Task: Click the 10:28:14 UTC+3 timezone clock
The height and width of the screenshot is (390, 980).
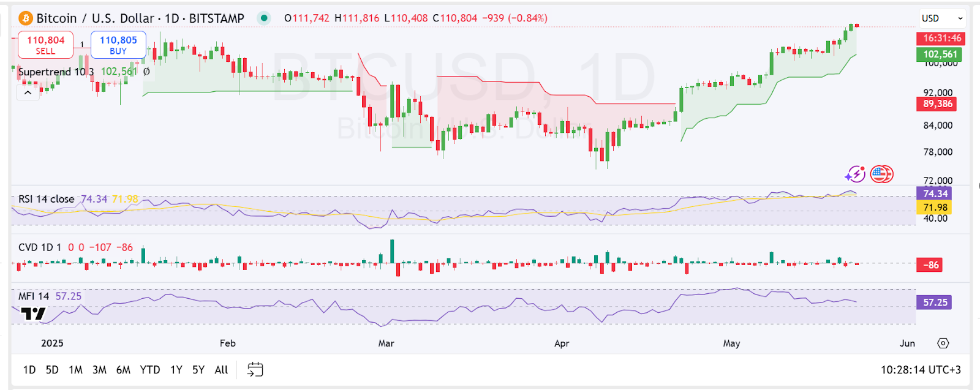Action: coord(921,370)
